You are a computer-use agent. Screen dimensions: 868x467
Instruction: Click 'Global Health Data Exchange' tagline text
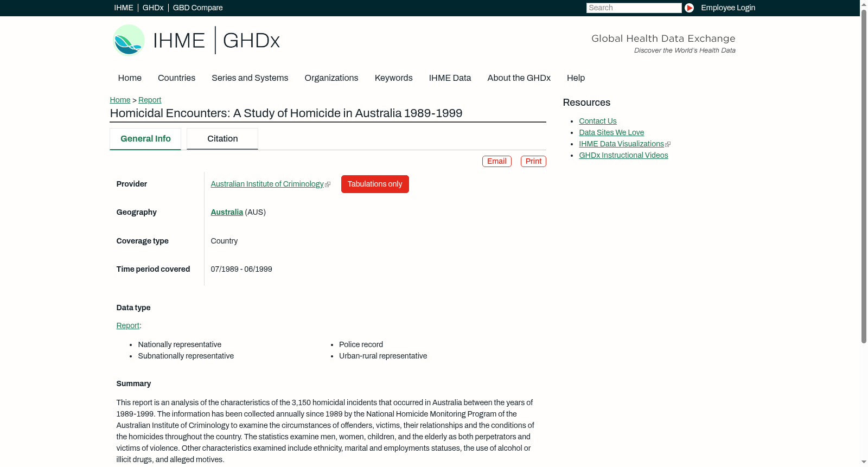663,39
